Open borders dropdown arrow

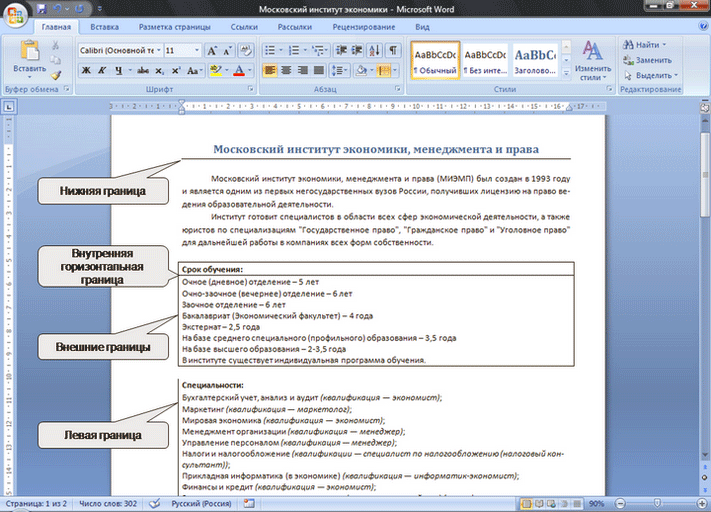[395, 70]
